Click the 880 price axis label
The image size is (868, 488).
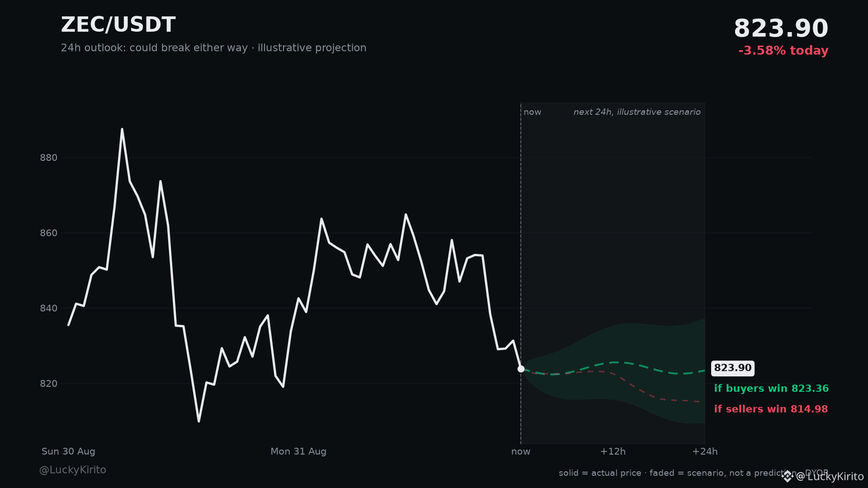point(49,158)
